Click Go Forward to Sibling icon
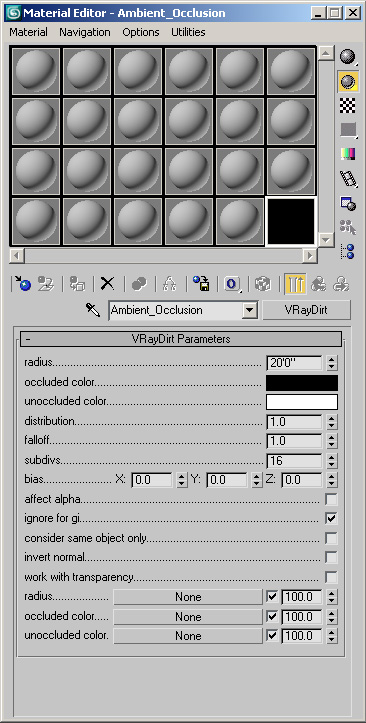Screen dimensions: 366x723 pyautogui.click(x=341, y=284)
